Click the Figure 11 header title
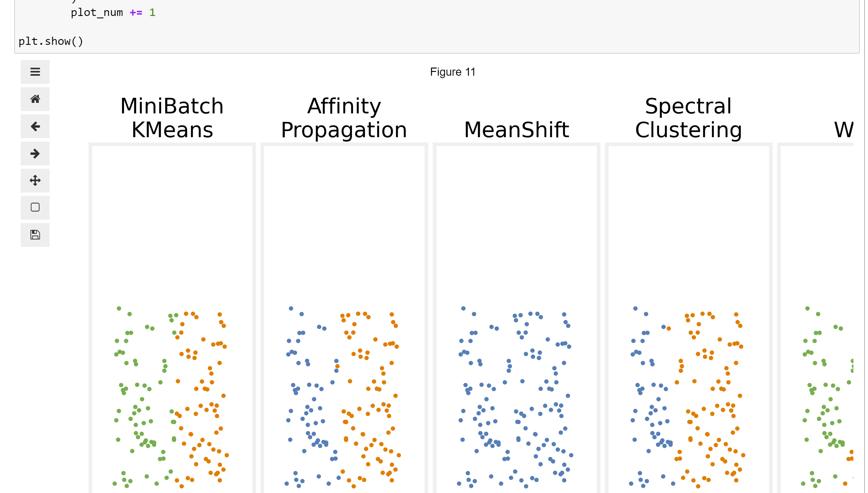The width and height of the screenshot is (868, 493). pos(453,72)
